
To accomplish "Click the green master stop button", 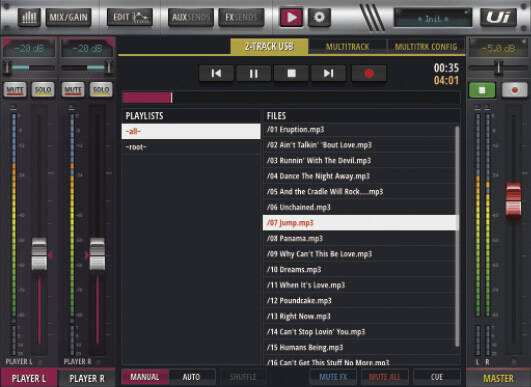I will [x=482, y=90].
